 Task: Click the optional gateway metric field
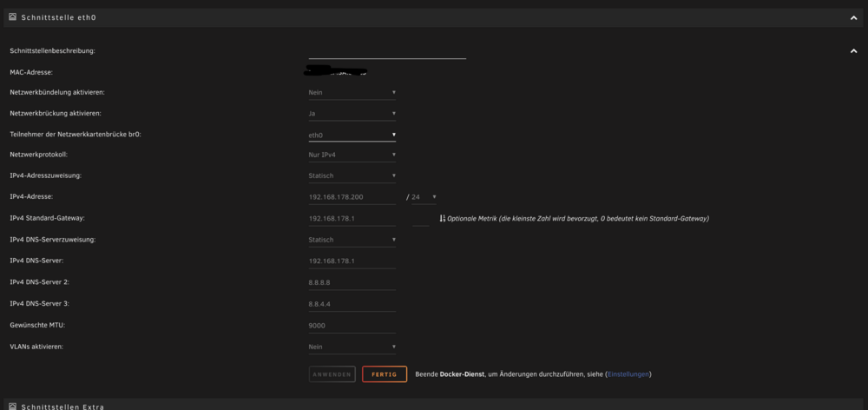point(421,219)
